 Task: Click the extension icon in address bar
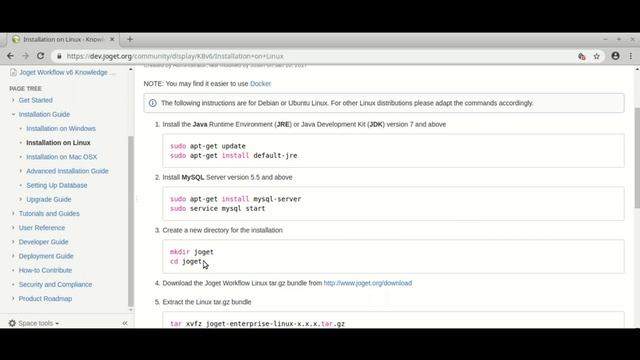click(582, 56)
